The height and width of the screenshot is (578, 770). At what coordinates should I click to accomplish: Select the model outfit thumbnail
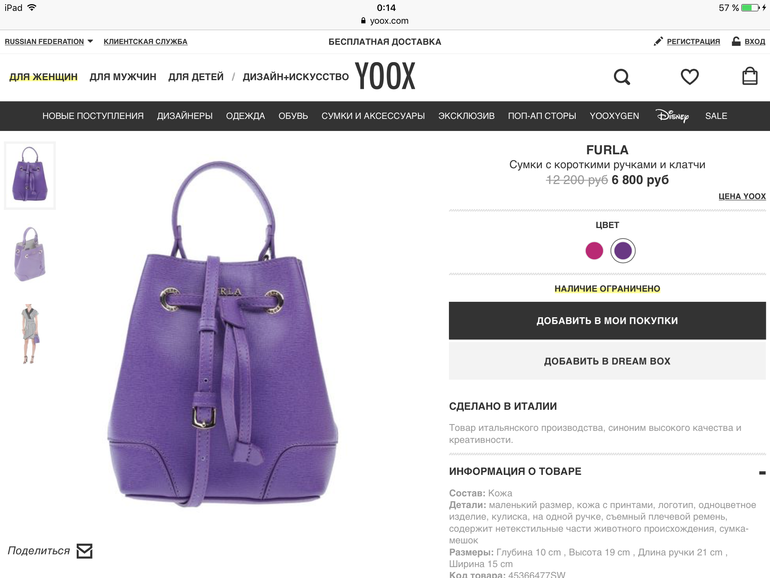pyautogui.click(x=30, y=333)
